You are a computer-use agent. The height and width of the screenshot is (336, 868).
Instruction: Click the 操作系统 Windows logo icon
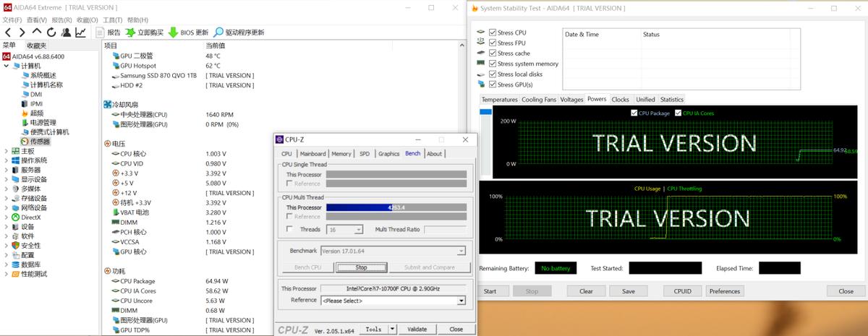(15, 160)
